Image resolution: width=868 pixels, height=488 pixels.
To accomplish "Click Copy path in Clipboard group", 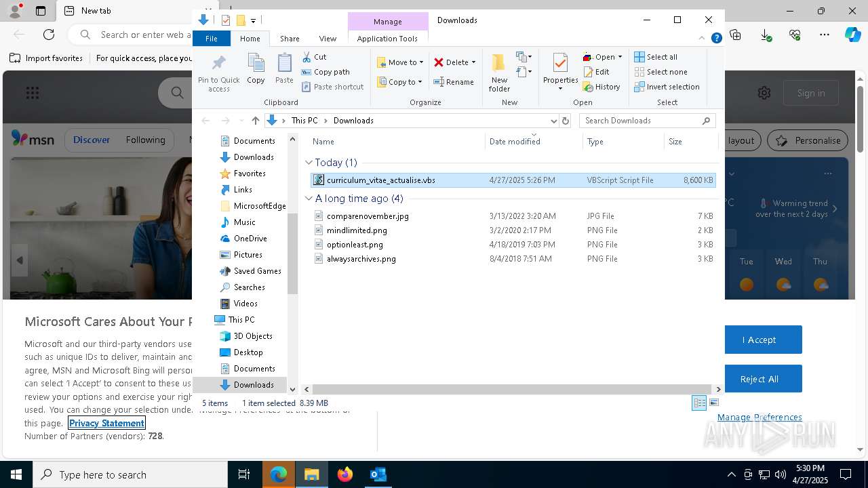I will 325,72.
